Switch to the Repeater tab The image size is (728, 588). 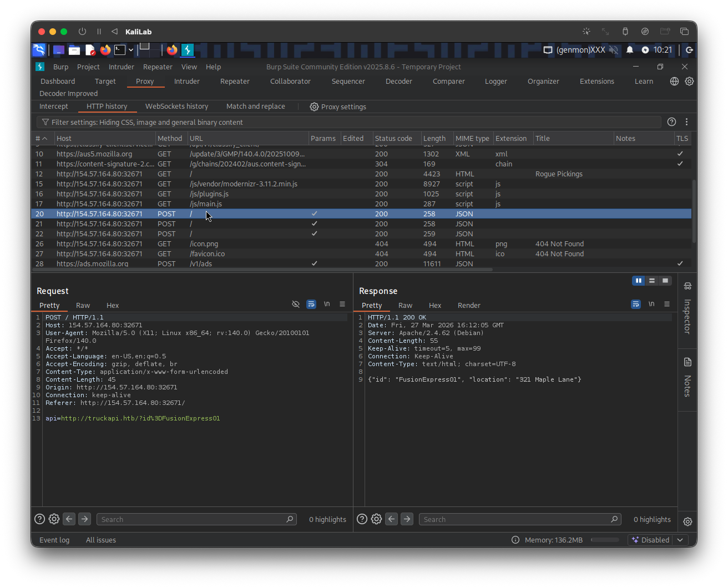(235, 81)
